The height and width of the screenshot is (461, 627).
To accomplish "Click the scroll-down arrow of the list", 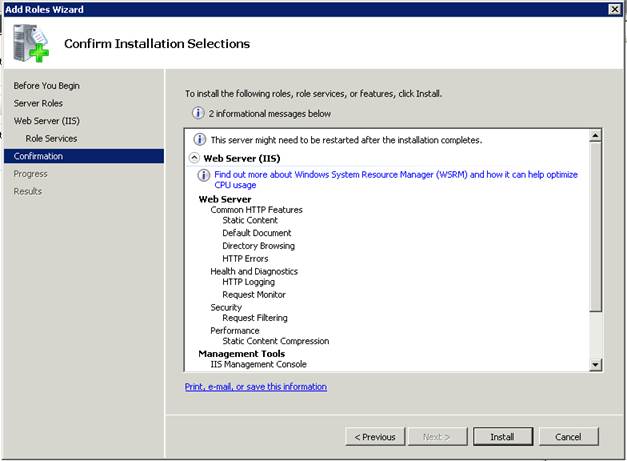I will (x=595, y=365).
